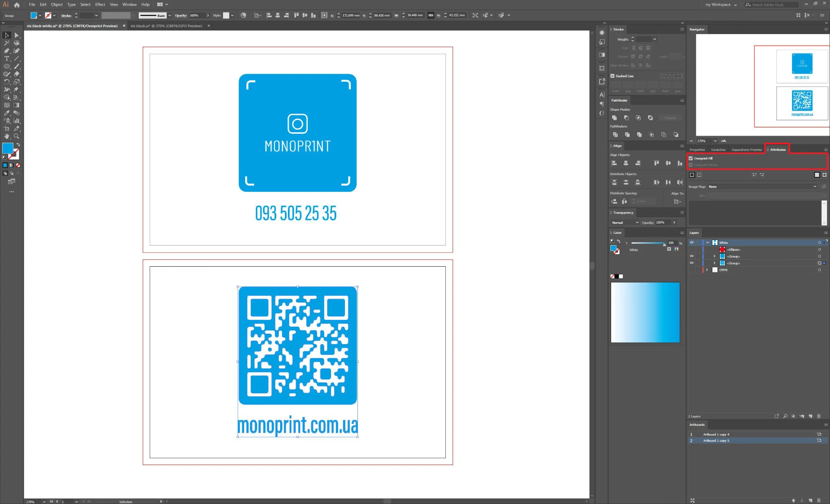Switch to the Separations Preview tab

coord(747,150)
